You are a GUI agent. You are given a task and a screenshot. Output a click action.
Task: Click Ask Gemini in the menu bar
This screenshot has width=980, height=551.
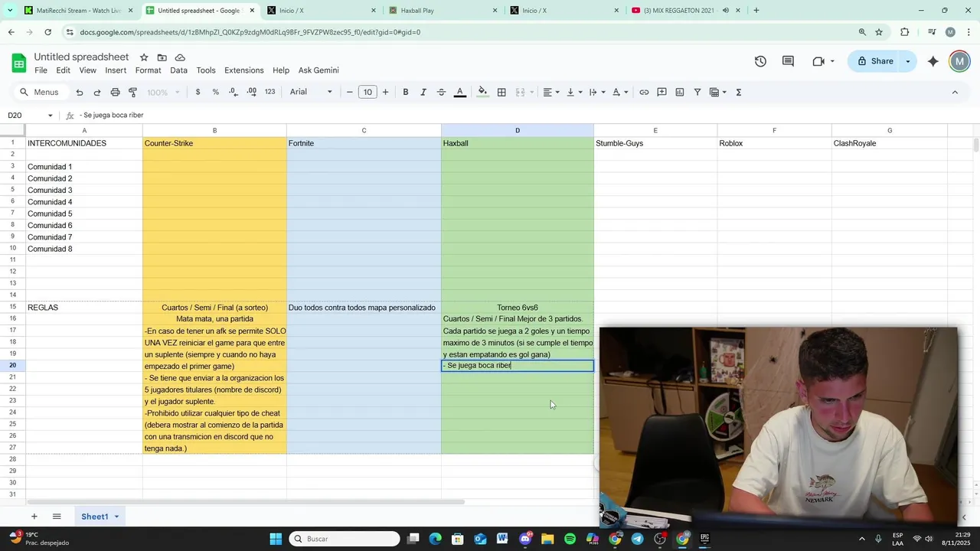tap(318, 70)
